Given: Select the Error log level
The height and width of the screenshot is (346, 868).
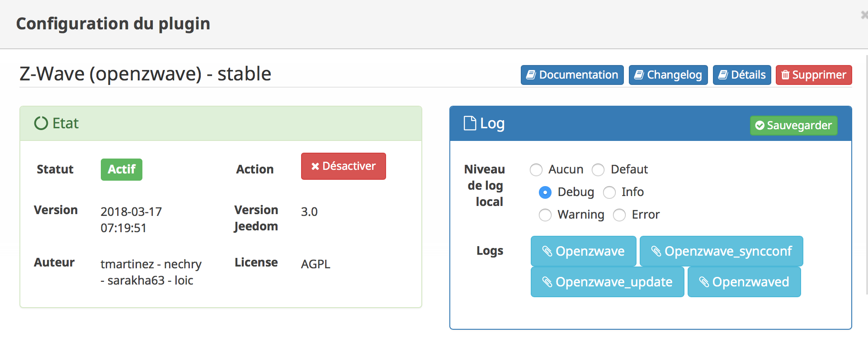Looking at the screenshot, I should (619, 215).
